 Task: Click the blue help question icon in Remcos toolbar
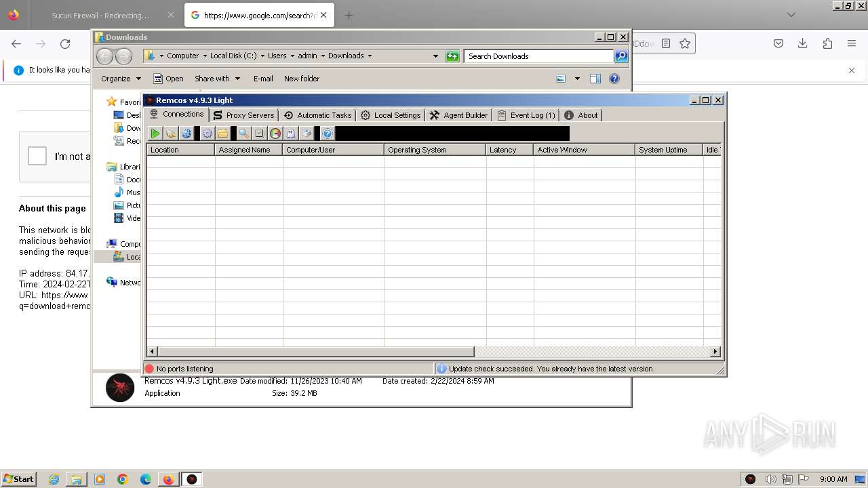328,134
